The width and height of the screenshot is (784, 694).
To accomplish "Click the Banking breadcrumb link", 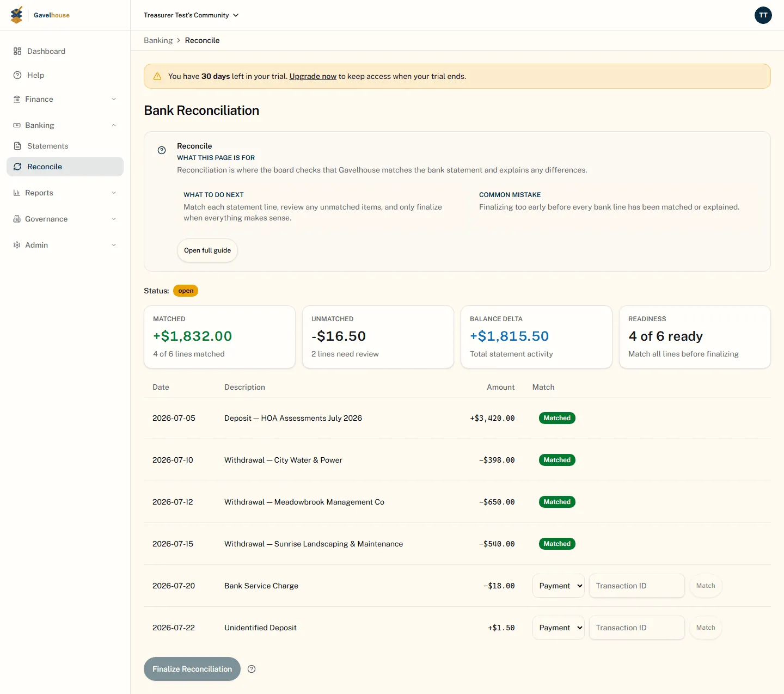I will click(158, 40).
